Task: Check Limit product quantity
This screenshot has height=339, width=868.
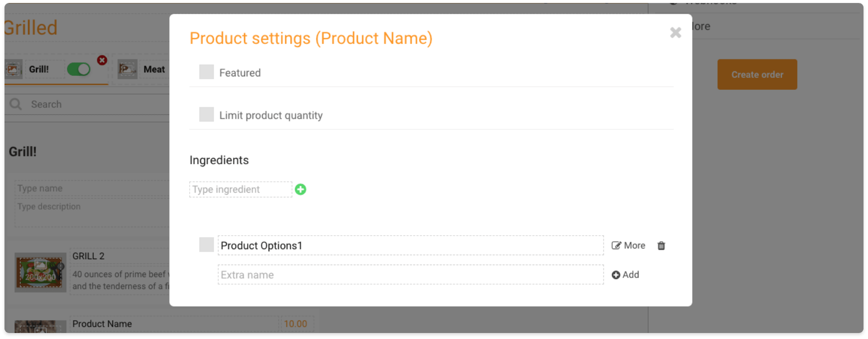Action: coord(207,114)
